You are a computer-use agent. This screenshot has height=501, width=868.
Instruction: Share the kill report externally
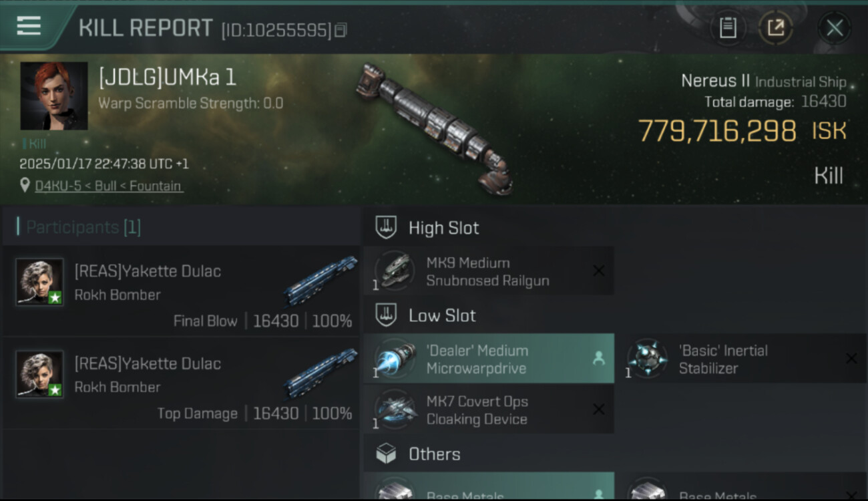(775, 27)
